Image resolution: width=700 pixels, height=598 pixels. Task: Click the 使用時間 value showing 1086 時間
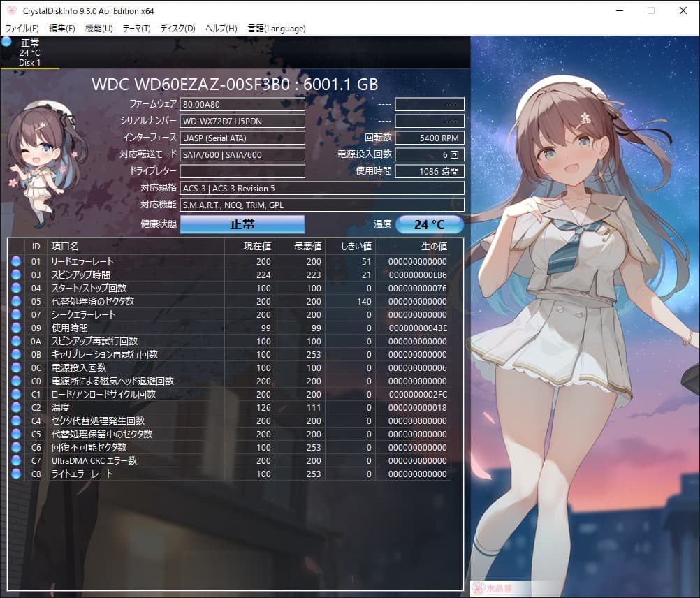click(429, 171)
